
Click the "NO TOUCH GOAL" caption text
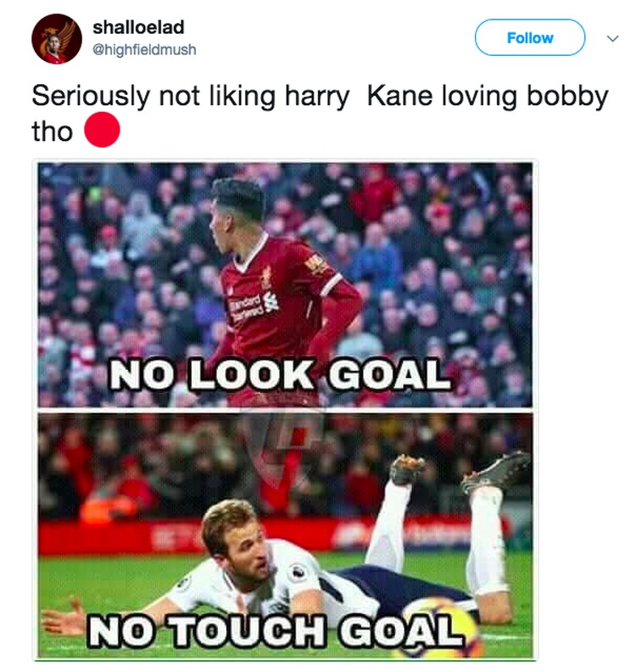[276, 630]
